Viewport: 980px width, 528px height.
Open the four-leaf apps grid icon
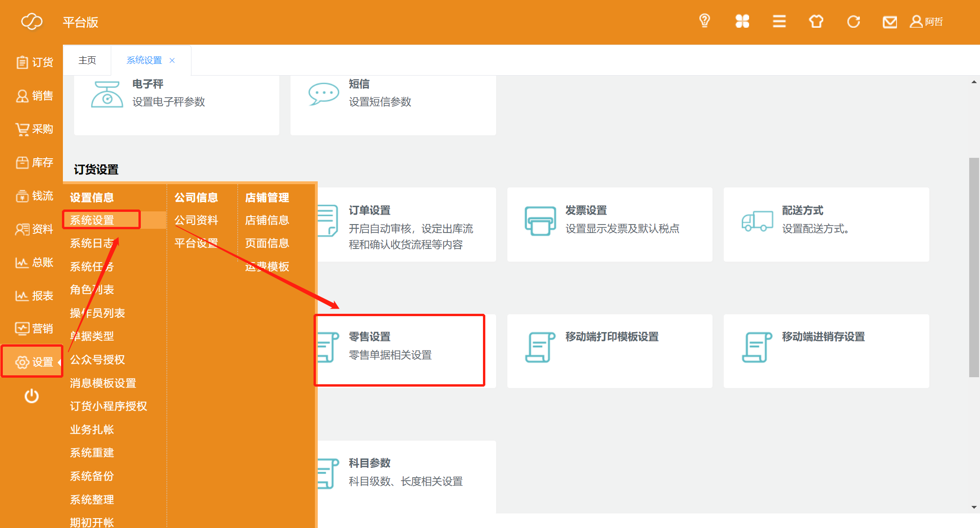click(742, 21)
